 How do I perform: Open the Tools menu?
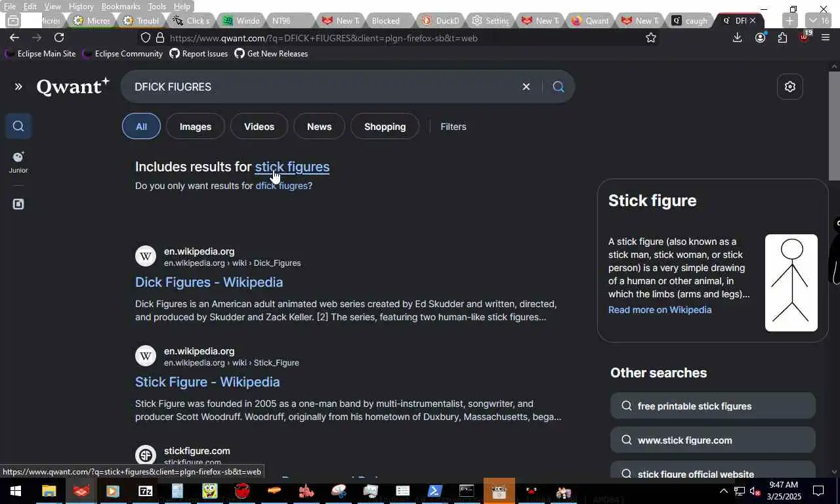157,6
